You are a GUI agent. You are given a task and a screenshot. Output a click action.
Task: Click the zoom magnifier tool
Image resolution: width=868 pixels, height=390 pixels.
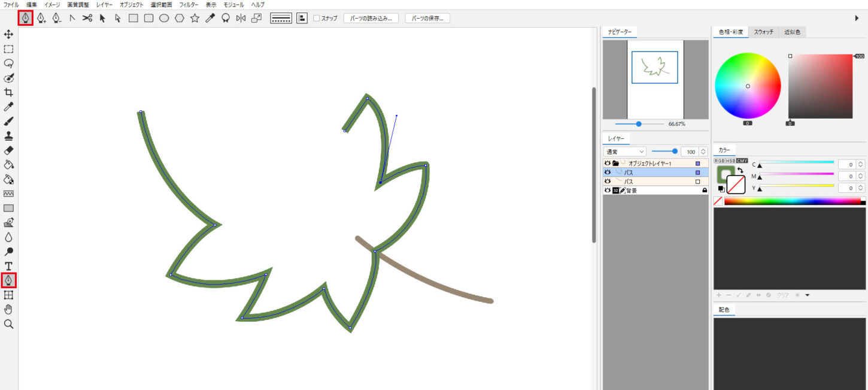(9, 324)
